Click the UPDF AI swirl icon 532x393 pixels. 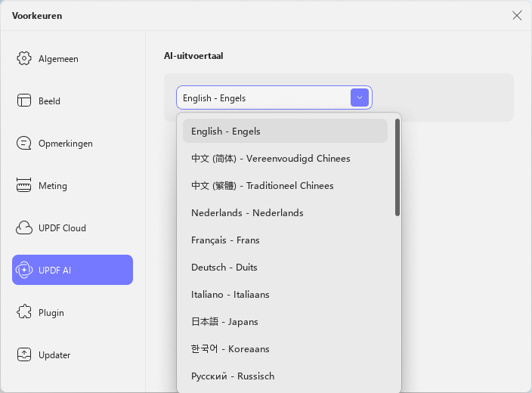pos(24,270)
